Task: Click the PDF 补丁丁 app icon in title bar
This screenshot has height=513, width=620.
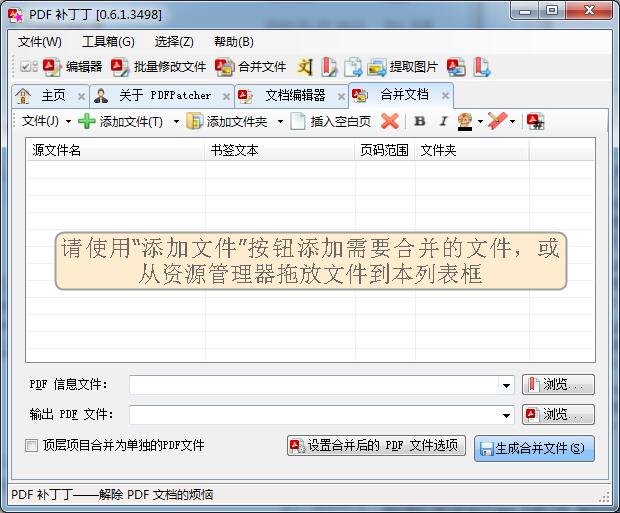Action: [x=16, y=15]
